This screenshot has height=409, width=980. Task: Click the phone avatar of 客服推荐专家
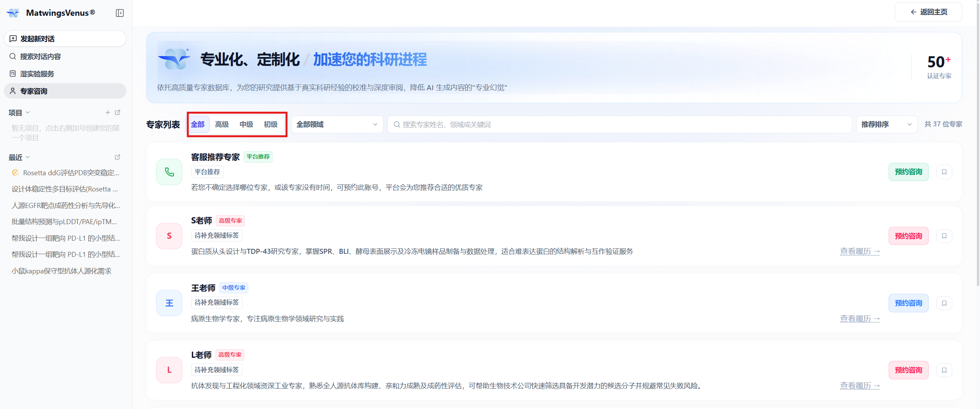tap(169, 172)
